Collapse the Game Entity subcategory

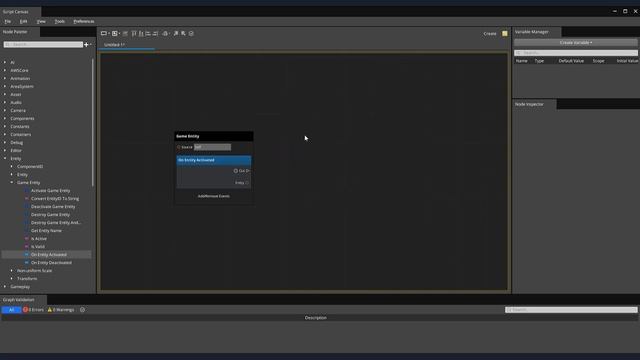(x=12, y=182)
